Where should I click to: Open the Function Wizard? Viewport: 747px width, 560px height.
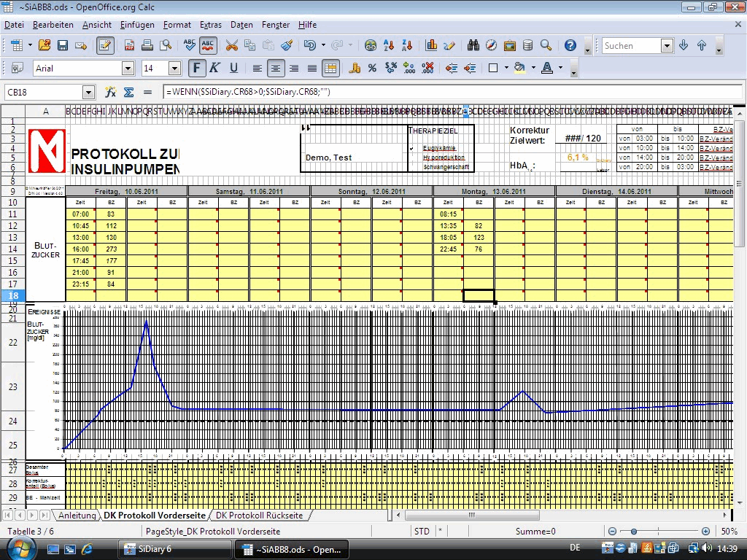(110, 93)
